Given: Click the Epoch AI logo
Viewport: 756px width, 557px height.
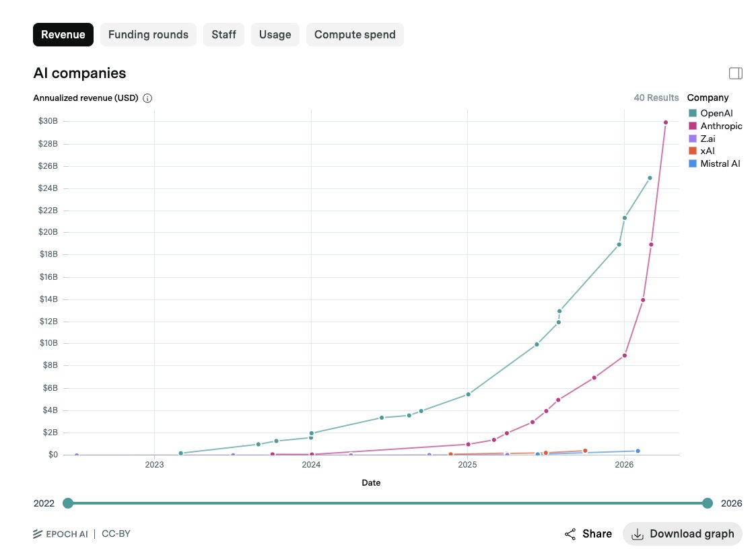Looking at the screenshot, I should [x=61, y=534].
